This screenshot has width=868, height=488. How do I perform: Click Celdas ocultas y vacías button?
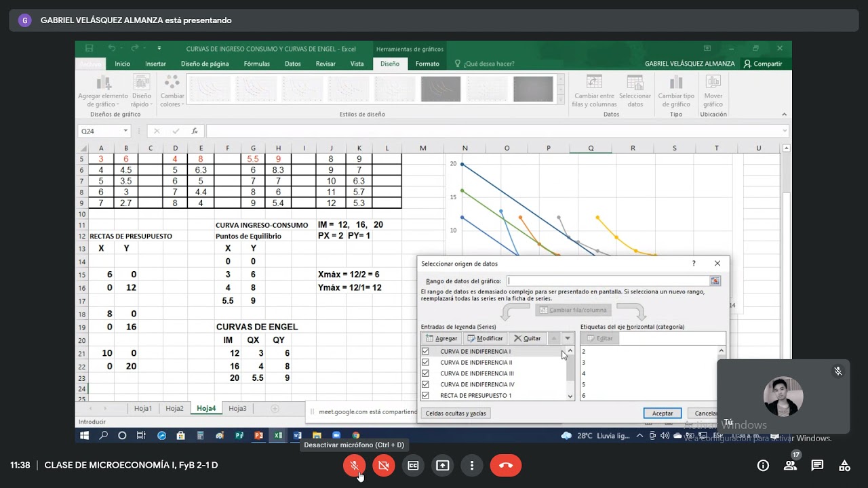(x=456, y=413)
